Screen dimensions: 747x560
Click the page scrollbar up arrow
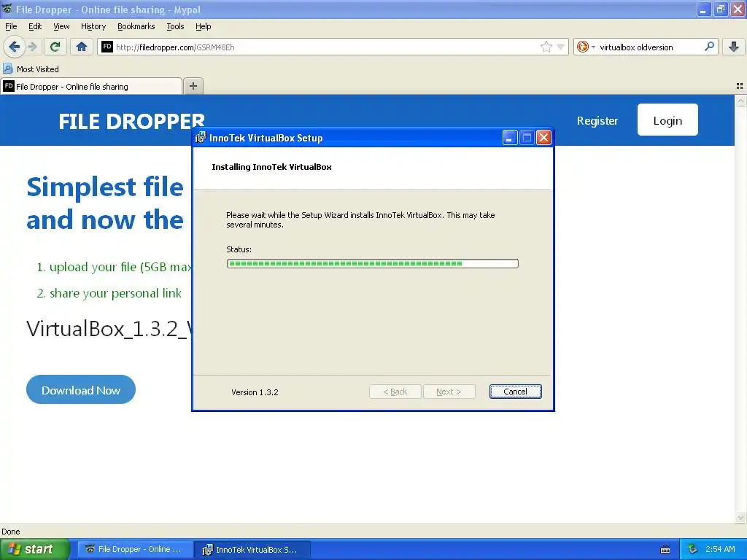pyautogui.click(x=741, y=101)
